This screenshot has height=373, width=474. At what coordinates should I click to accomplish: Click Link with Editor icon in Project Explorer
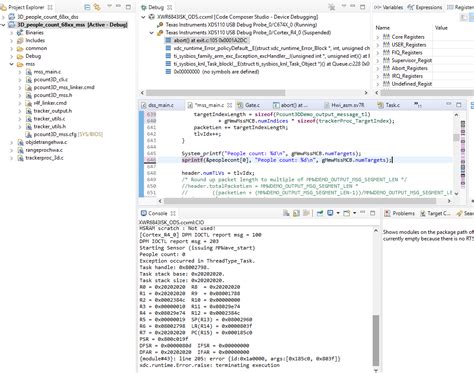(x=97, y=7)
